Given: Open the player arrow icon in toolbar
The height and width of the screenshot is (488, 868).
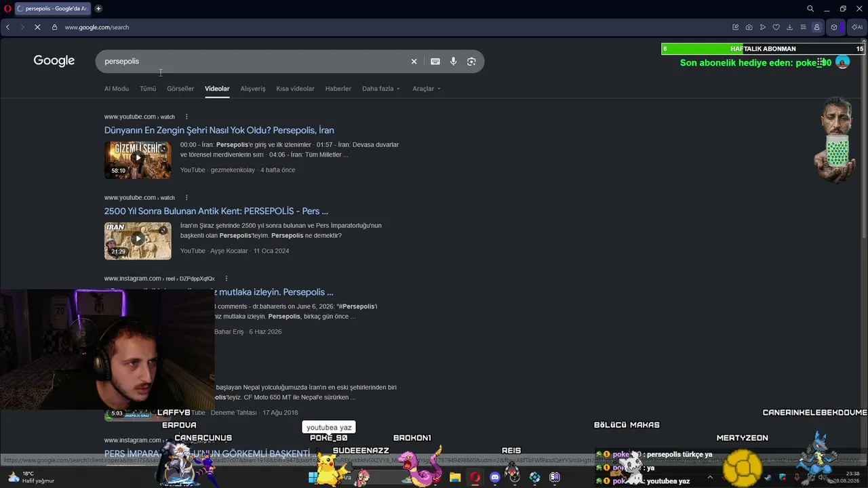Looking at the screenshot, I should 763,27.
